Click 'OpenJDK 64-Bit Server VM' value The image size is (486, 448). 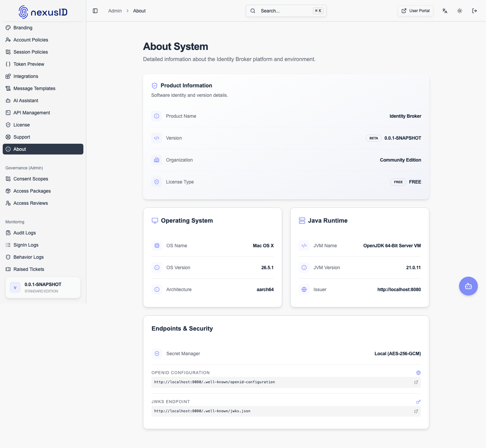click(392, 246)
